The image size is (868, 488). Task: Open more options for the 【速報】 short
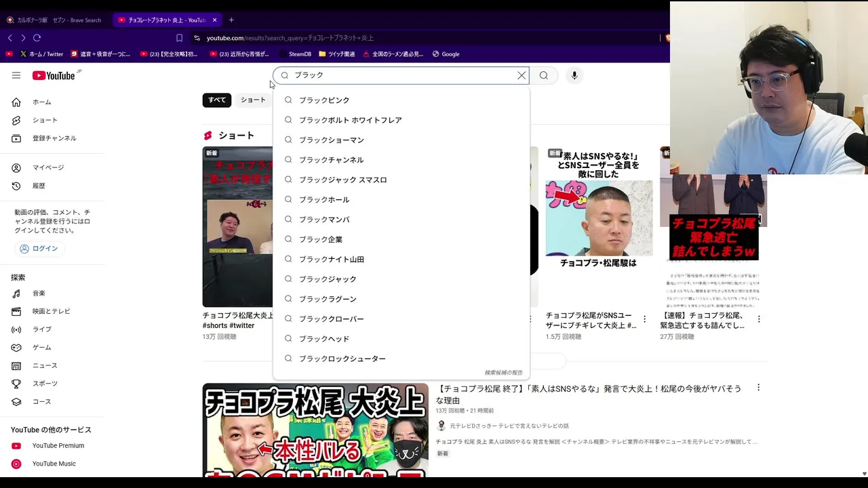coord(759,319)
